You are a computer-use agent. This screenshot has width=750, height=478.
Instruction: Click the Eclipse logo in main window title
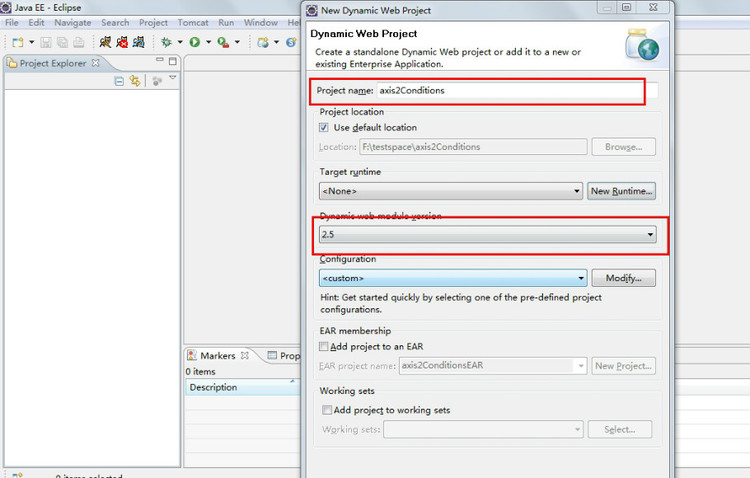(x=6, y=8)
